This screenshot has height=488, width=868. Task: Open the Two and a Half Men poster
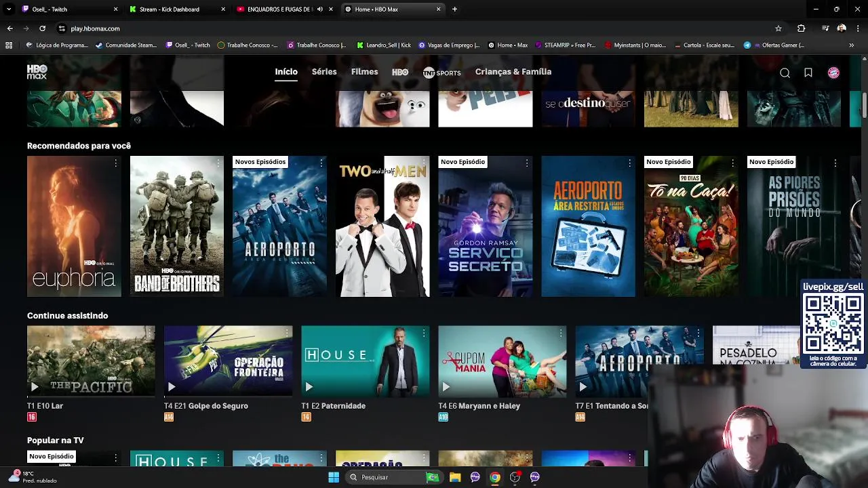(x=382, y=226)
